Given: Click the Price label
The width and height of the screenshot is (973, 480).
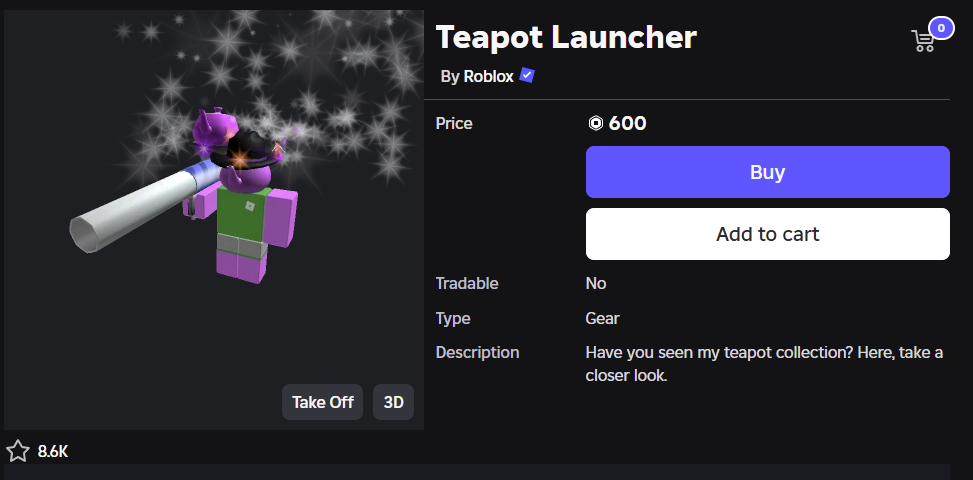Looking at the screenshot, I should coord(454,124).
